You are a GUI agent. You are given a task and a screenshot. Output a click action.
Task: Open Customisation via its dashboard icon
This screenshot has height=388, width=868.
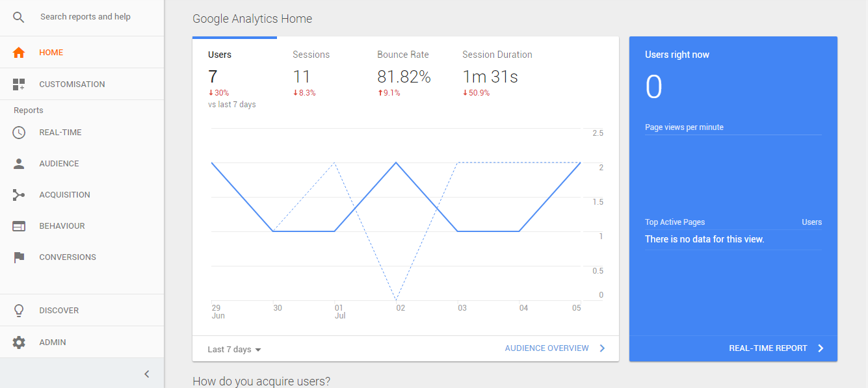tap(19, 84)
